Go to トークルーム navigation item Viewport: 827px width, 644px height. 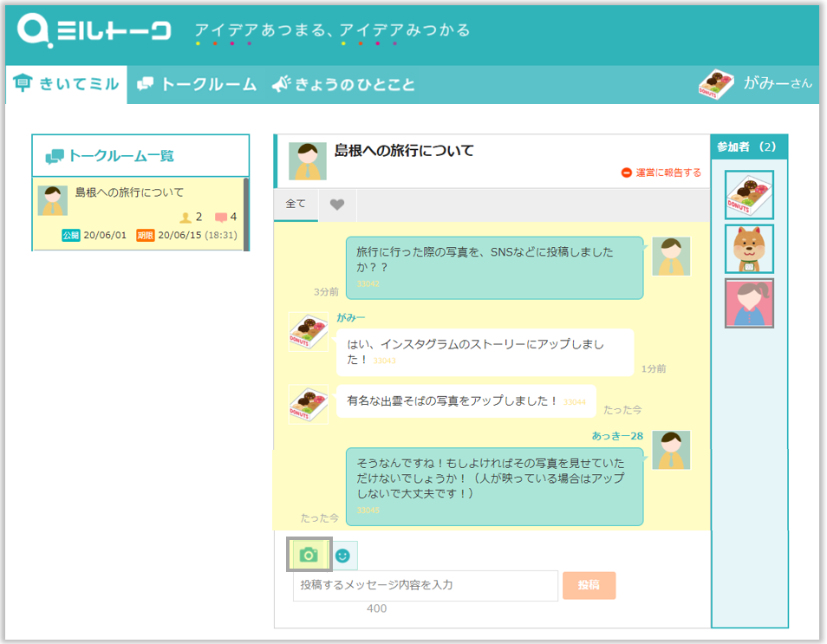198,85
